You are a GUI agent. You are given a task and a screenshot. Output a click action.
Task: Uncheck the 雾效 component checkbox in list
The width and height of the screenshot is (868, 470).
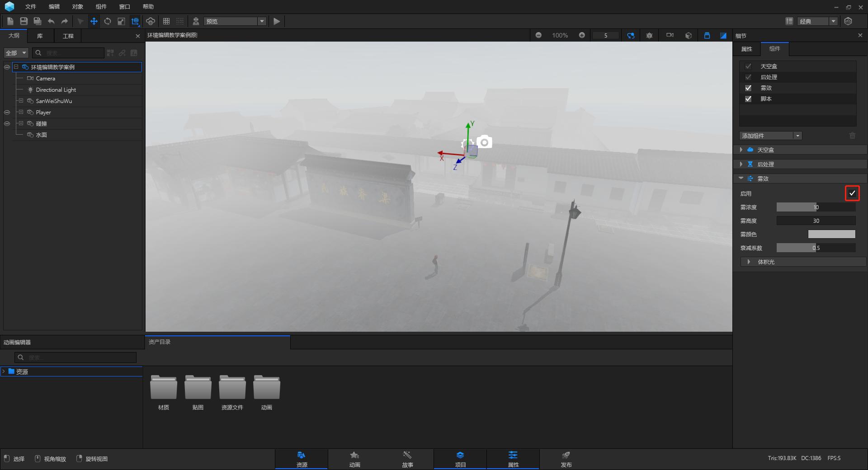pyautogui.click(x=748, y=88)
